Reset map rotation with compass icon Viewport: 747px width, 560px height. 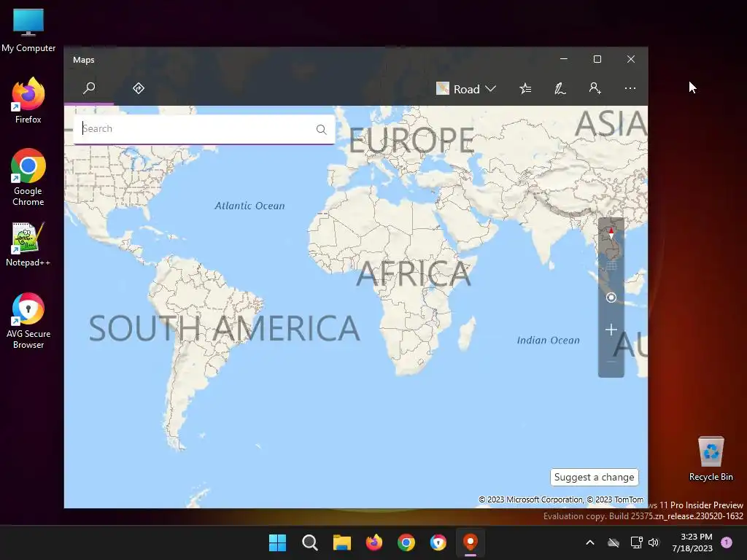point(611,233)
